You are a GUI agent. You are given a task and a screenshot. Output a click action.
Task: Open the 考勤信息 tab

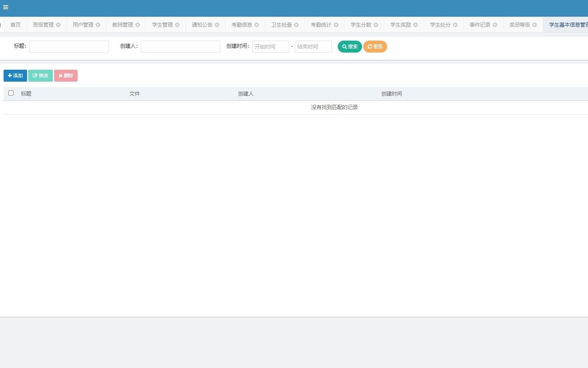(242, 25)
